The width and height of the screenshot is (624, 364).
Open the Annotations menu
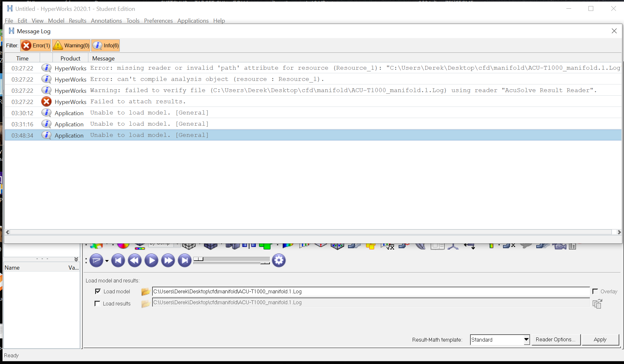(x=106, y=21)
